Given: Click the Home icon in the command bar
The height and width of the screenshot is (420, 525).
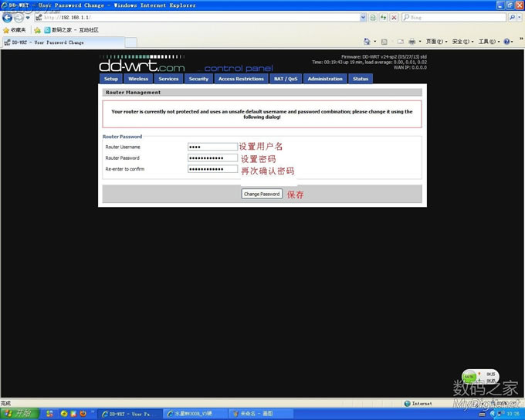Looking at the screenshot, I should point(366,42).
